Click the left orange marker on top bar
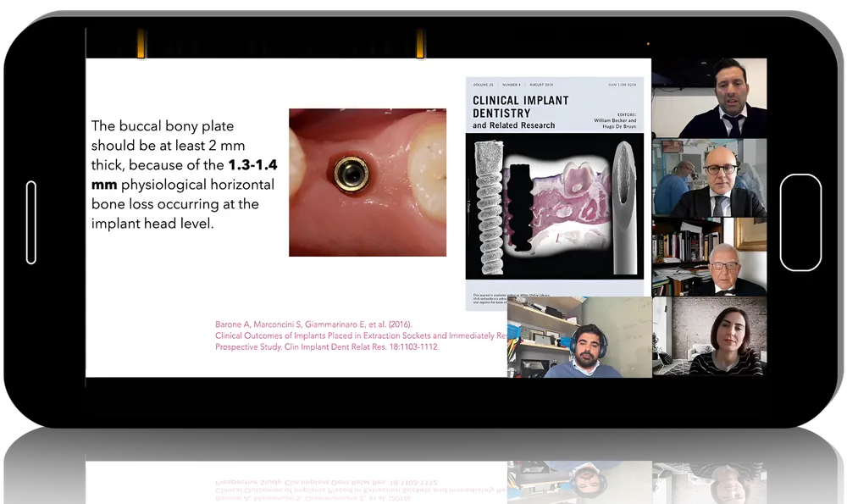This screenshot has width=847, height=504. pyautogui.click(x=141, y=43)
